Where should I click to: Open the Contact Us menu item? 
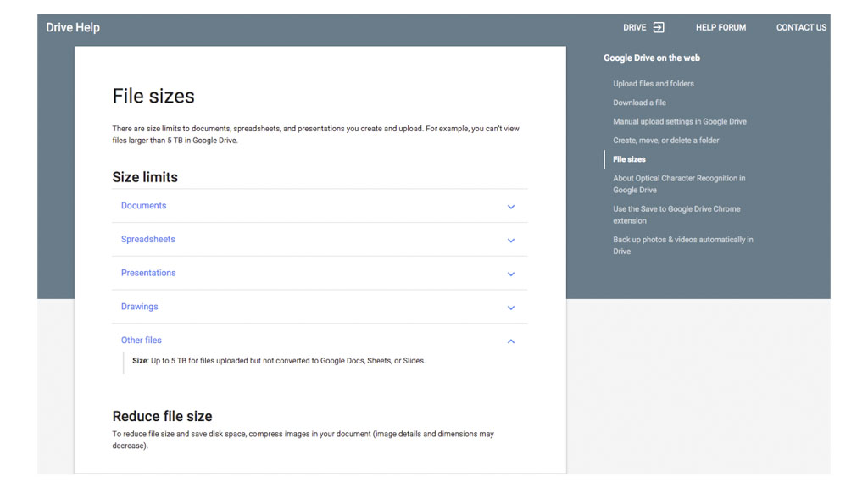(x=801, y=27)
